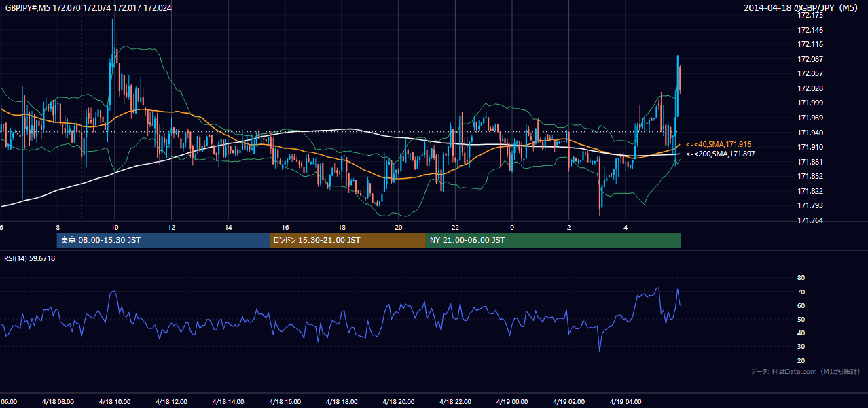
Task: Click the 40 SMA 171.916 orange label
Action: pyautogui.click(x=719, y=144)
